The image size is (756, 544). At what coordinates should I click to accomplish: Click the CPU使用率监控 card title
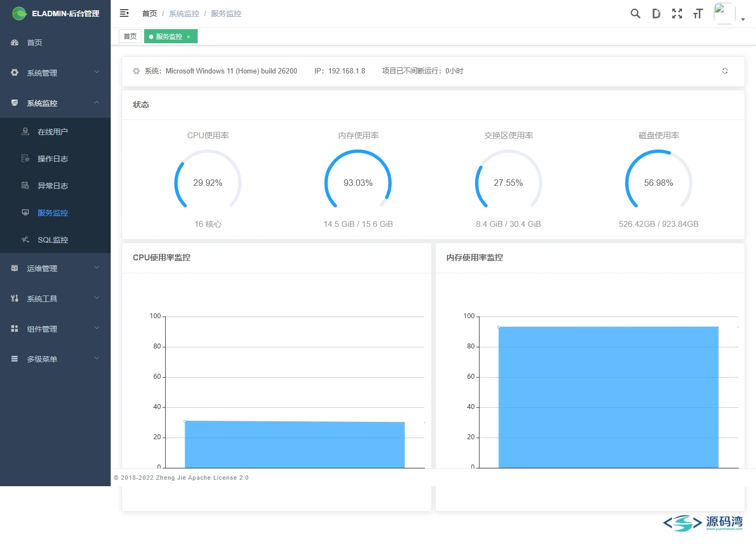[161, 258]
